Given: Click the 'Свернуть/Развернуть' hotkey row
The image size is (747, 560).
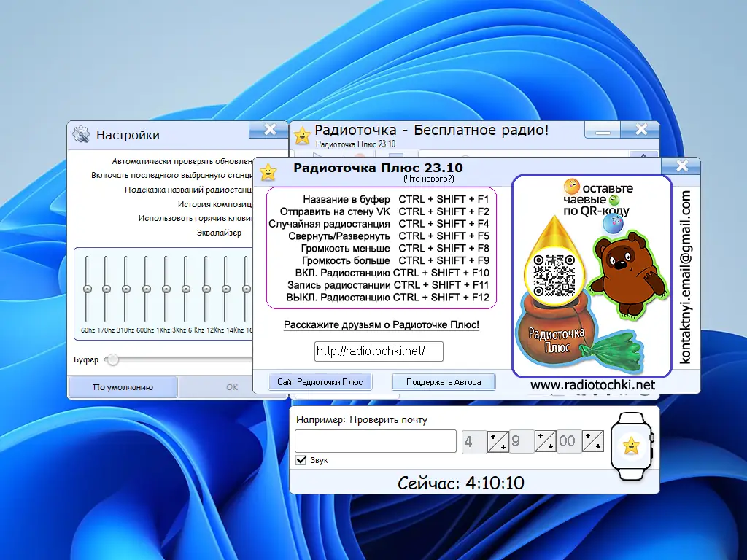Looking at the screenshot, I should click(x=389, y=236).
